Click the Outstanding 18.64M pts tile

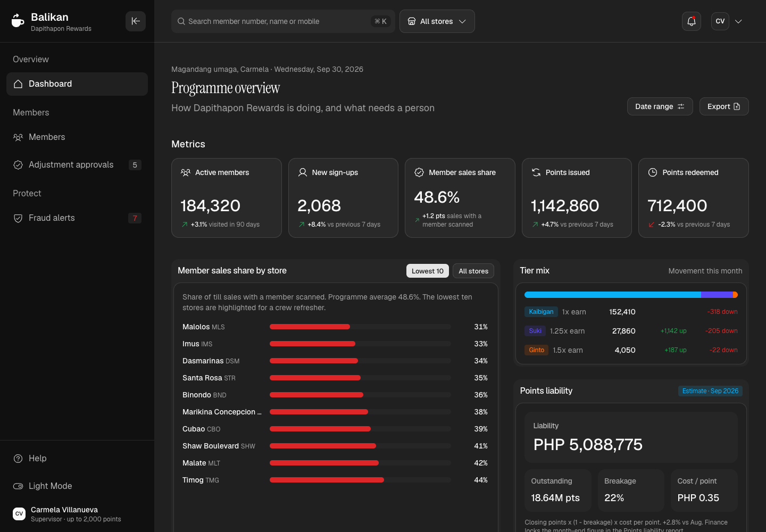pos(558,491)
